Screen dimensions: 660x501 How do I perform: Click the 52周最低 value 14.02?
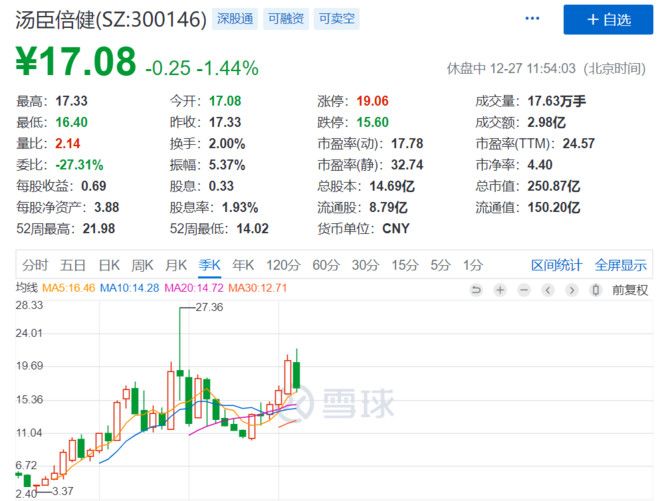tap(253, 229)
